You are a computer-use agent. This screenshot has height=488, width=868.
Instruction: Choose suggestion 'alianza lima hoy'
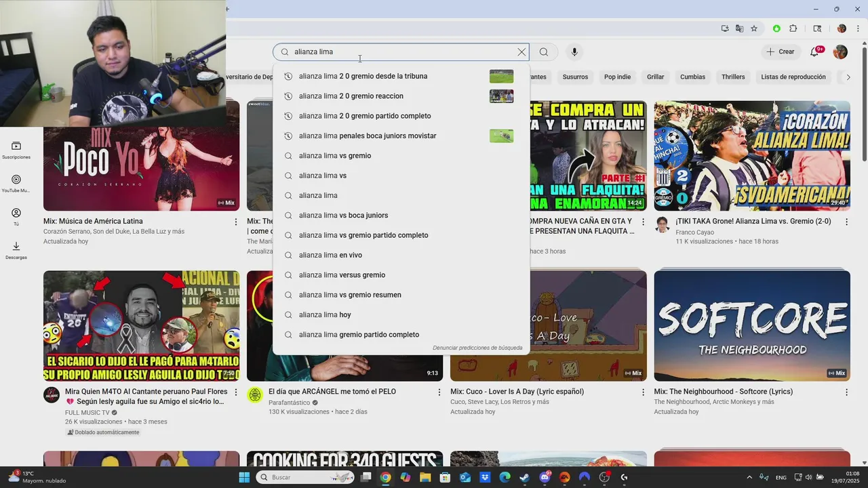pyautogui.click(x=401, y=314)
